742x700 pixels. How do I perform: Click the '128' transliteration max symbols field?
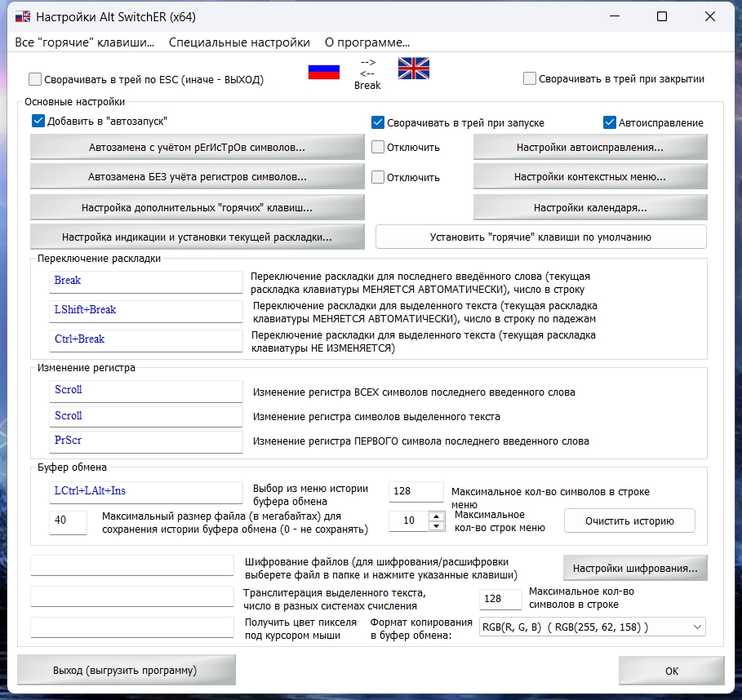(500, 599)
